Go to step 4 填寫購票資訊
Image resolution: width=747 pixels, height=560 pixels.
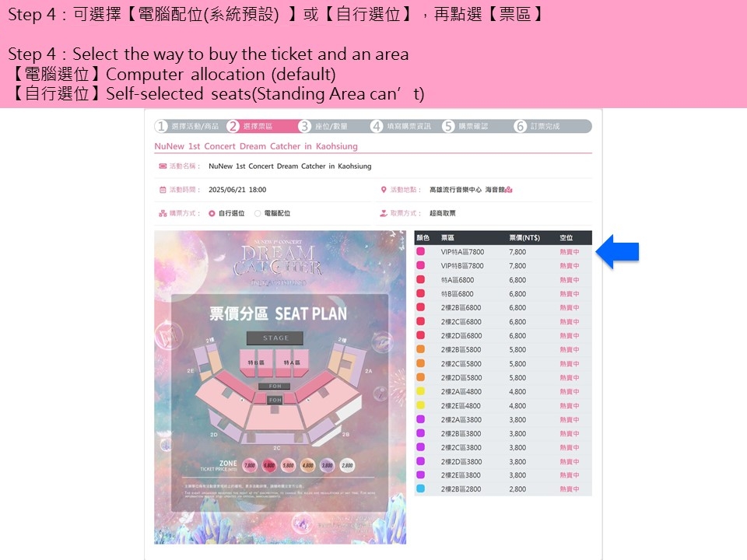point(402,126)
